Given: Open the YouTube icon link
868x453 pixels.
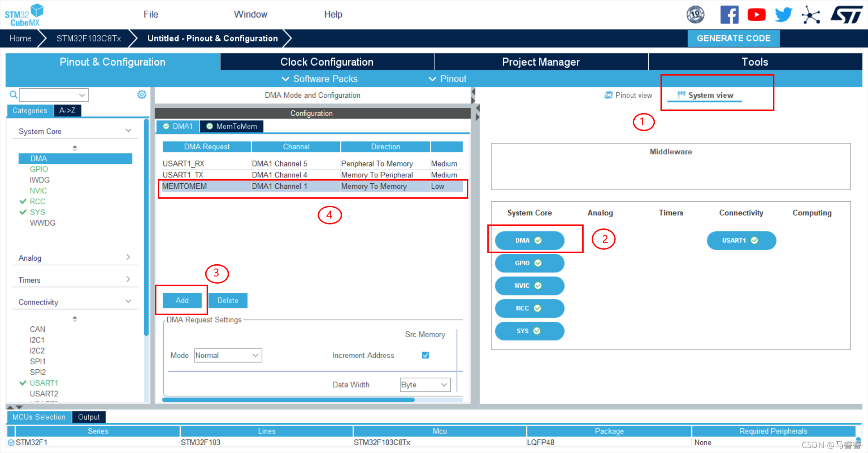Looking at the screenshot, I should pyautogui.click(x=756, y=14).
